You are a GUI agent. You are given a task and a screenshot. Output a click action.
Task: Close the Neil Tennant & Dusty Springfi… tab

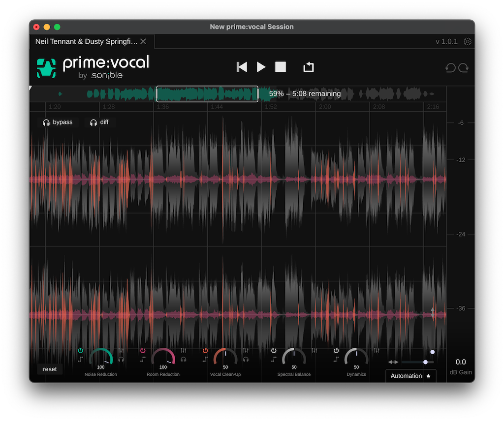(x=143, y=41)
